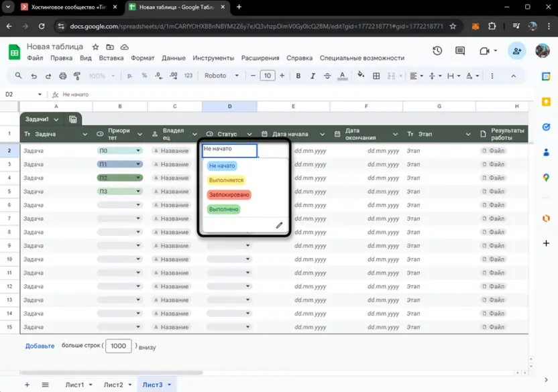This screenshot has width=558, height=392.
Task: Open the Файл menu
Action: (x=35, y=58)
